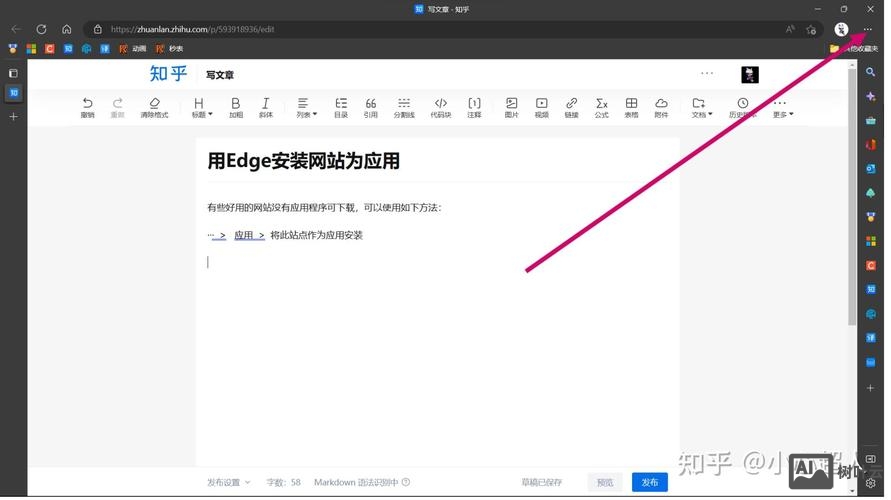Viewport: 891px width, 500px height.
Task: Open the Heading (标题) dropdown
Action: tap(202, 107)
